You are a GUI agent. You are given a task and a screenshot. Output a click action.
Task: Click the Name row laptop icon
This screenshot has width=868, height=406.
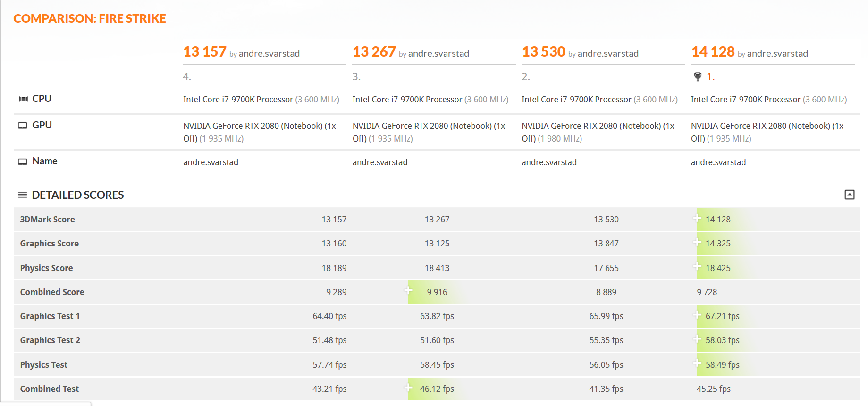click(23, 161)
